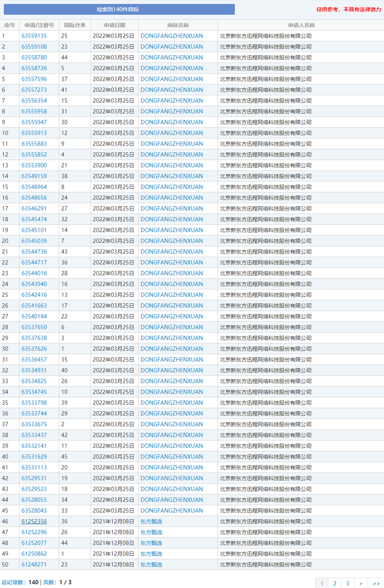384x588 pixels.
Task: Open the 东方甄选 trademark in row 46
Action: pos(151,521)
